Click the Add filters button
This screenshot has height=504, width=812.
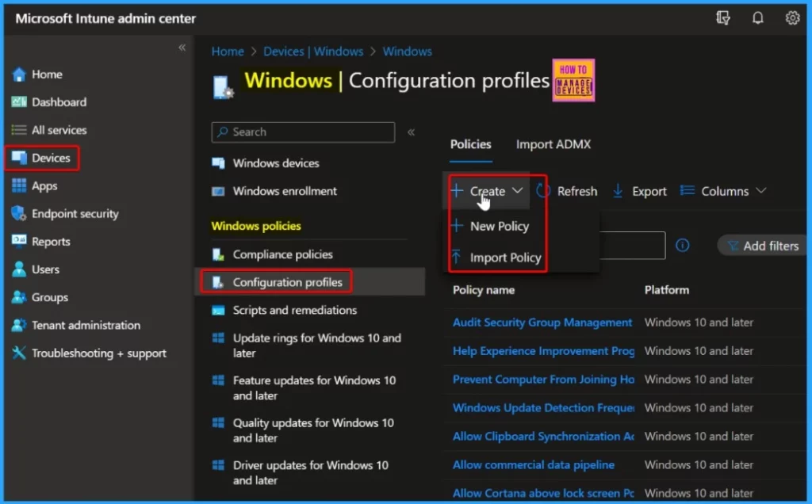763,246
